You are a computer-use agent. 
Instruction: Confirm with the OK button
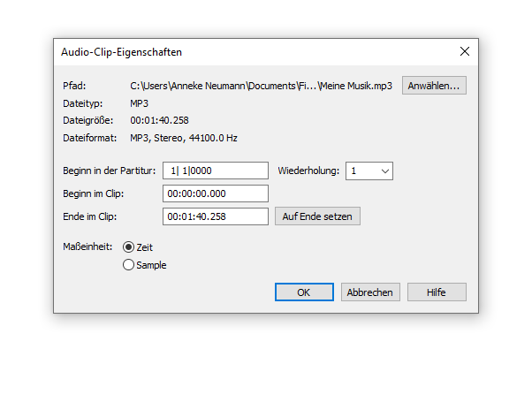click(x=304, y=292)
